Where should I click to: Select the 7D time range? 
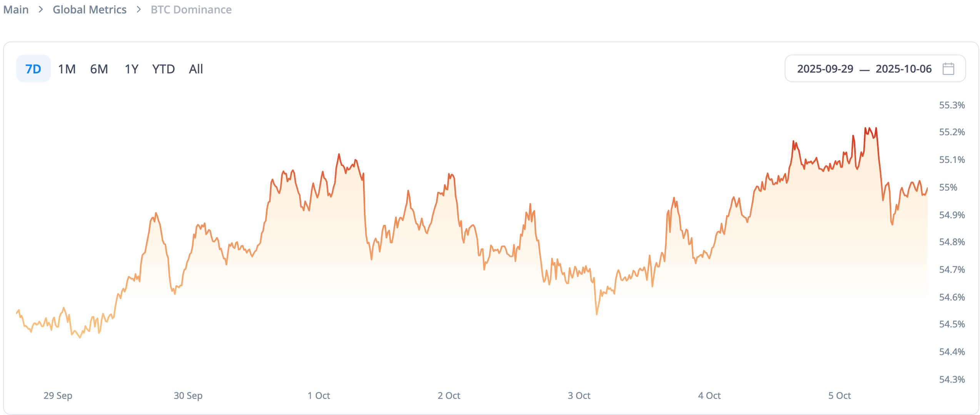pyautogui.click(x=33, y=69)
